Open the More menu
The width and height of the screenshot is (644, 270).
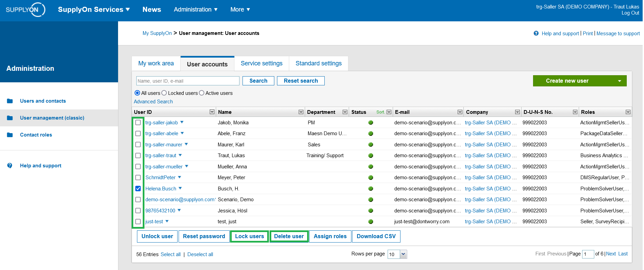[240, 9]
